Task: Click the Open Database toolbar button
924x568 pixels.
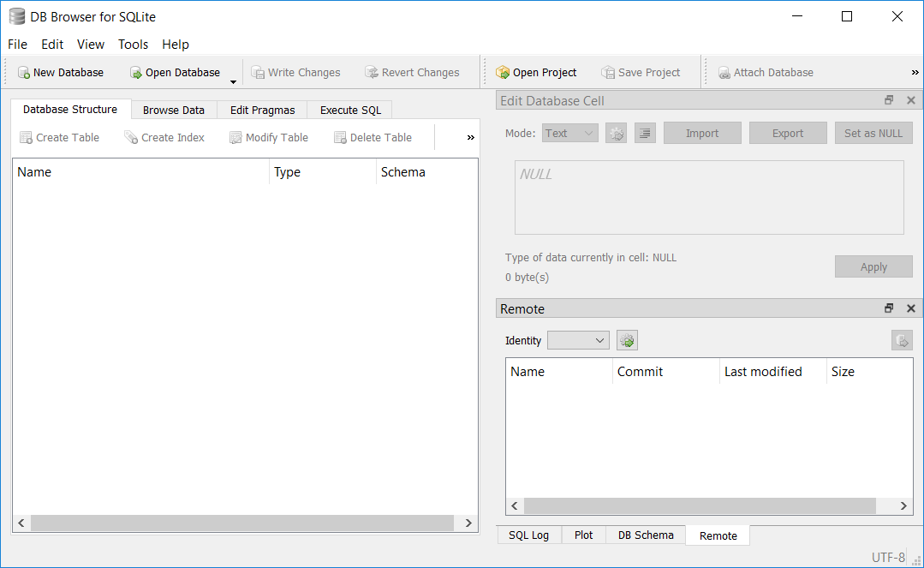Action: (x=175, y=73)
